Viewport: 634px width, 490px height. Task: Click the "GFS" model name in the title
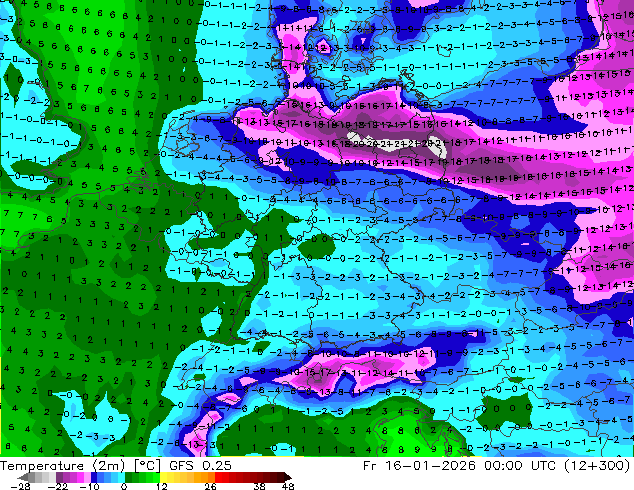[182, 466]
